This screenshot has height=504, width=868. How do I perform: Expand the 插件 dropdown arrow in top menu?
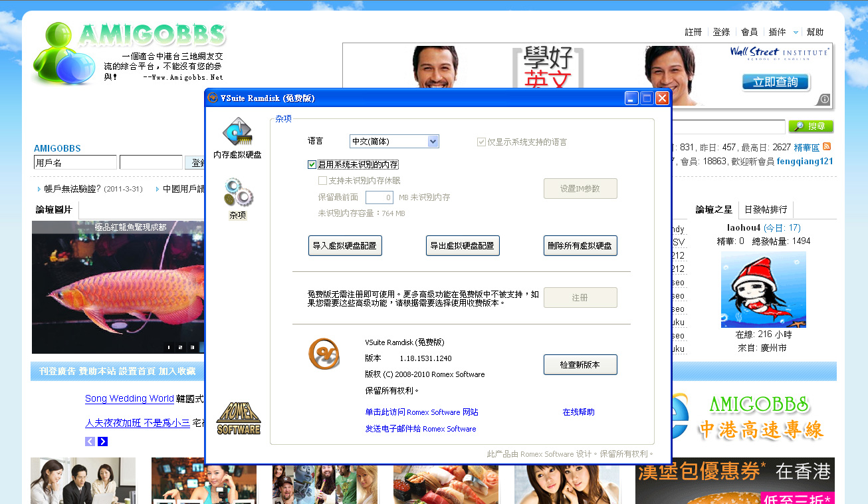(796, 33)
